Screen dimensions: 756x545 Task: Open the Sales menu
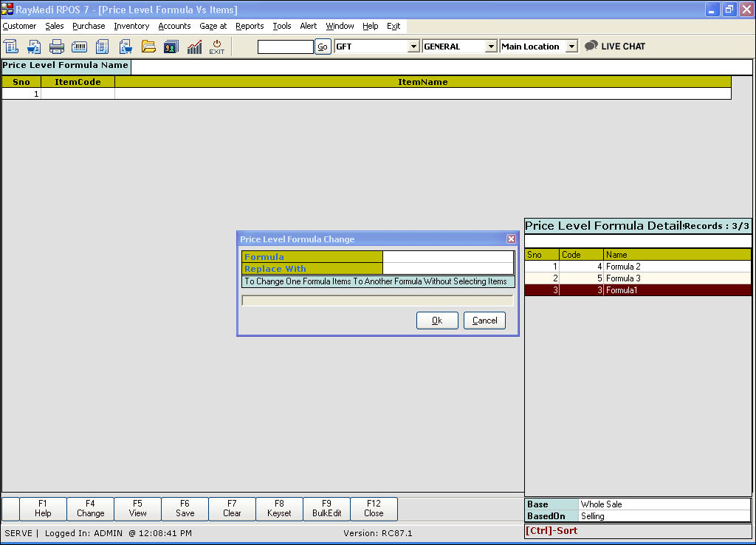point(55,26)
